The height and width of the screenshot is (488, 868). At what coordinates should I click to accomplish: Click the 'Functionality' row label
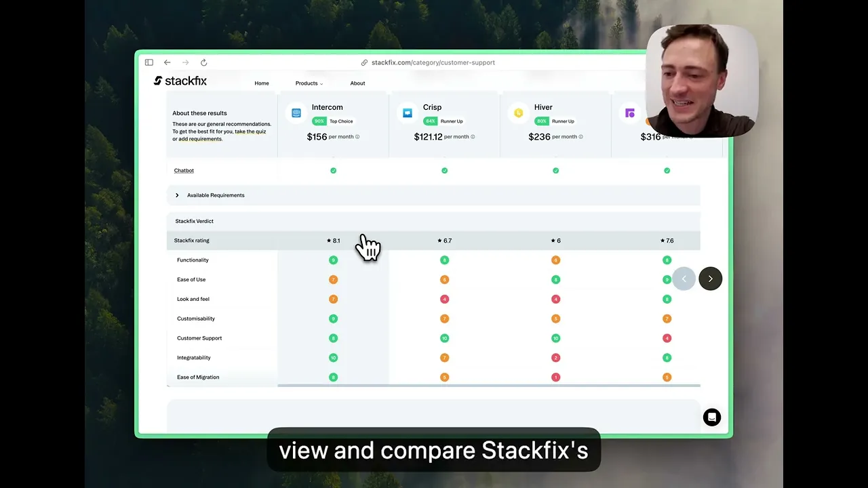click(193, 260)
